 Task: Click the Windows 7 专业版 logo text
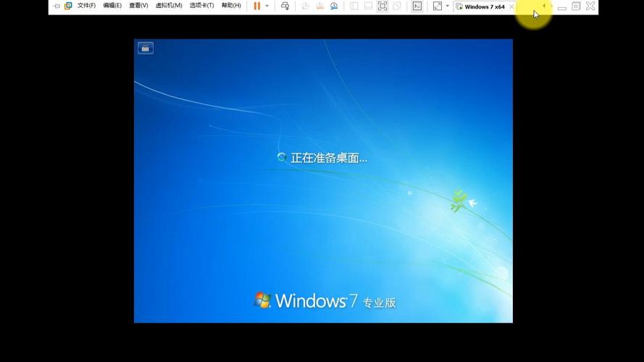tap(325, 301)
